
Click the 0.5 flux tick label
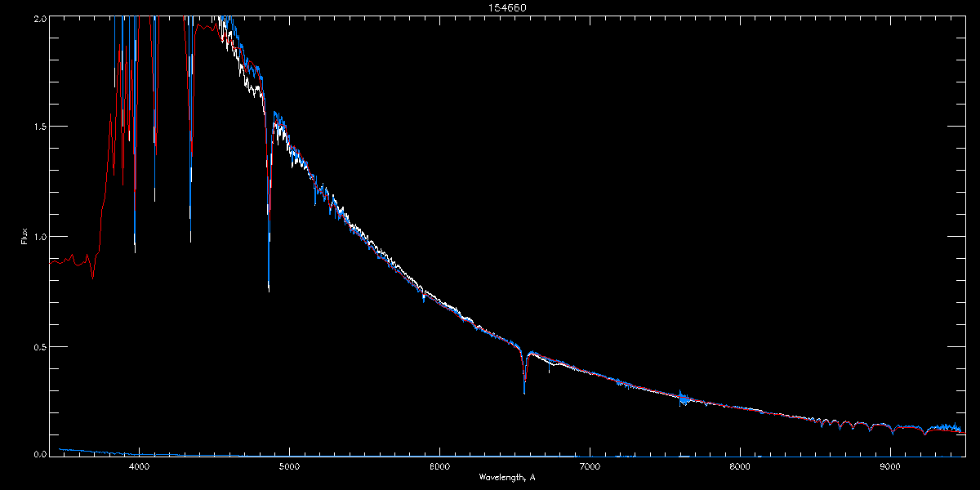38,346
